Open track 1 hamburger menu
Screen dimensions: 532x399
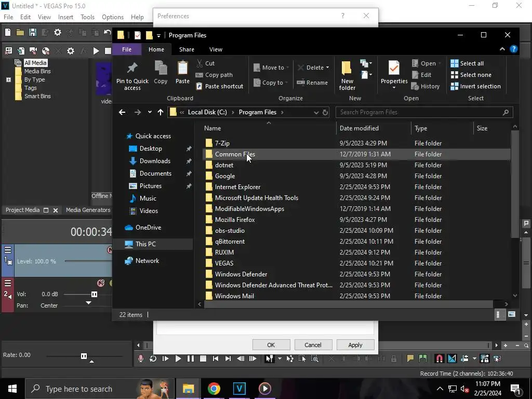[8, 250]
